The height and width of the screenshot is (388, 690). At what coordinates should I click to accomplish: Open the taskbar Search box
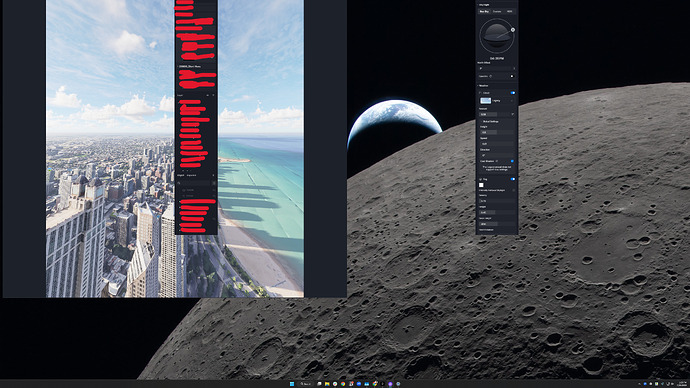click(305, 384)
